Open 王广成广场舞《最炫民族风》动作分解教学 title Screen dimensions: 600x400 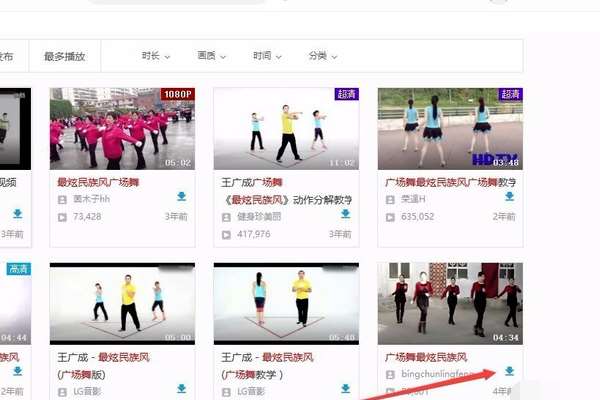[x=286, y=191]
